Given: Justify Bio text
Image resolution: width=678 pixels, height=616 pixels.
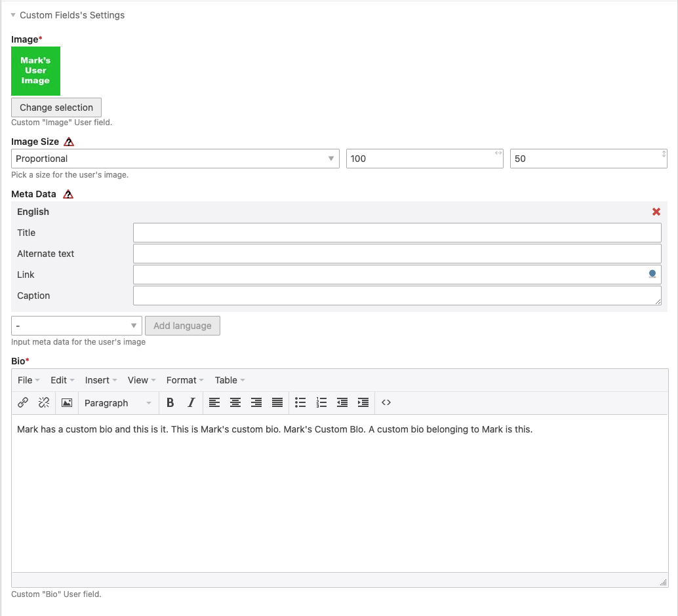Looking at the screenshot, I should coord(277,403).
